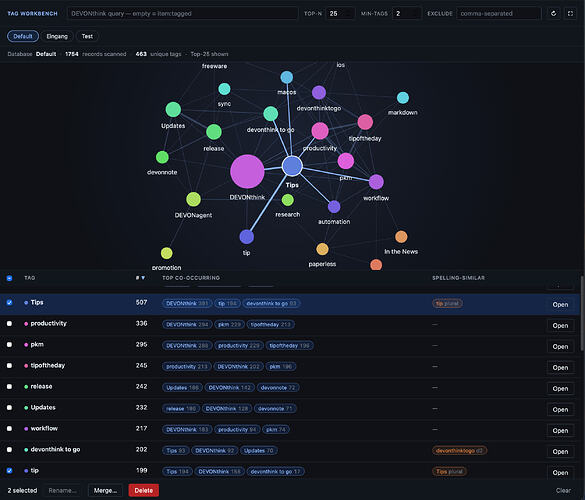Viewport: 585px width, 500px height.
Task: Switch to the Test database tab
Action: pos(87,36)
